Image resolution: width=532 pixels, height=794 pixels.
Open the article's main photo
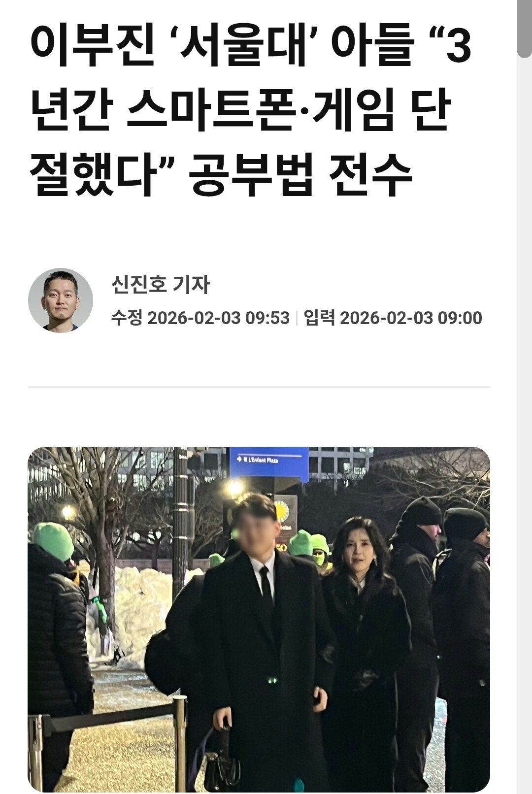coord(259,620)
